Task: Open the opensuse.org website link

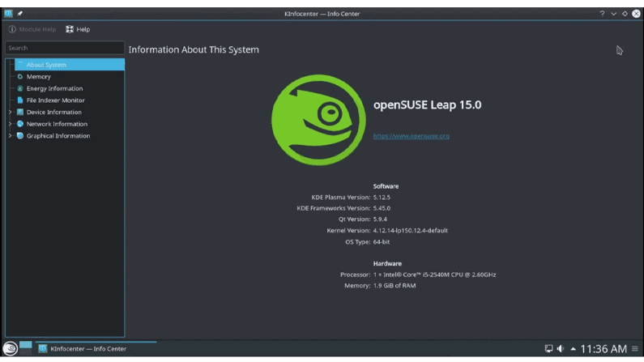Action: 412,136
